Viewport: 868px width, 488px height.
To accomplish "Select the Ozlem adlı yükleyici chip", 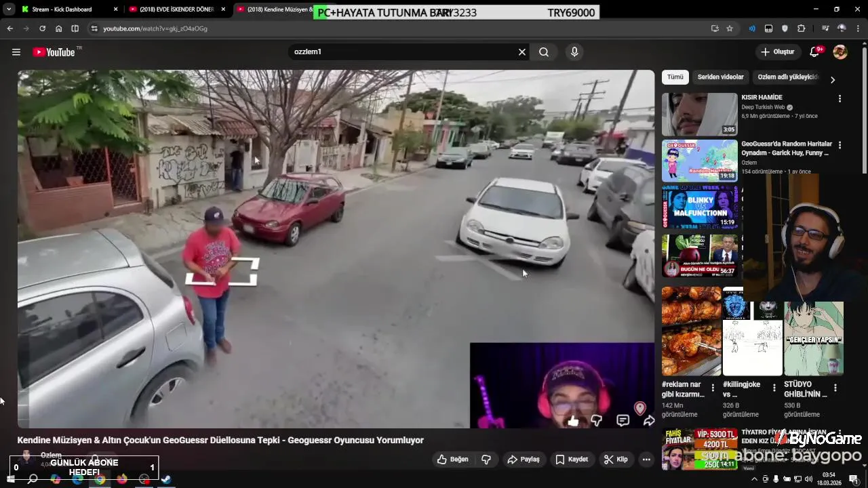I will [x=788, y=77].
